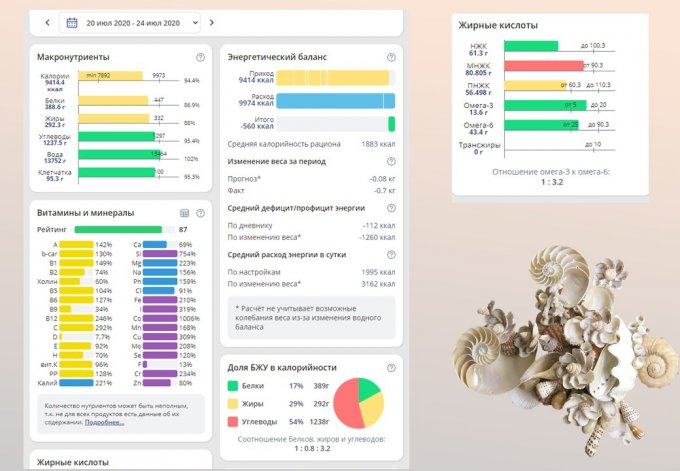680x471 pixels.
Task: Go to the previous date period arrow
Action: 47,22
